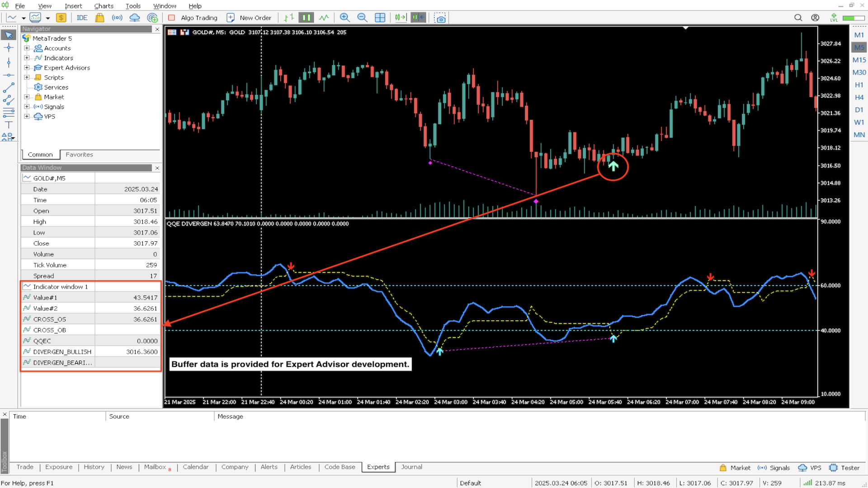
Task: Click the user account profile icon
Action: point(815,18)
